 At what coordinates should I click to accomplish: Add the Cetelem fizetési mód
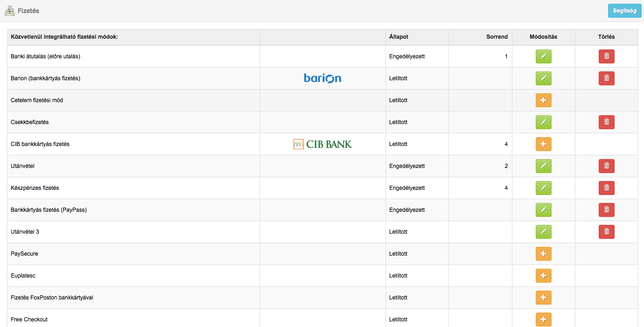(x=543, y=100)
